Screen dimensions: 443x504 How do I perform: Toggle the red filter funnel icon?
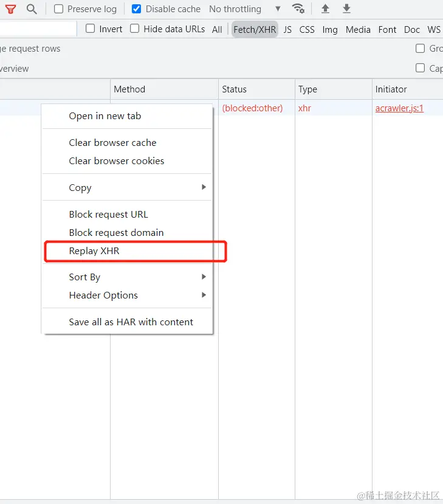coord(10,9)
